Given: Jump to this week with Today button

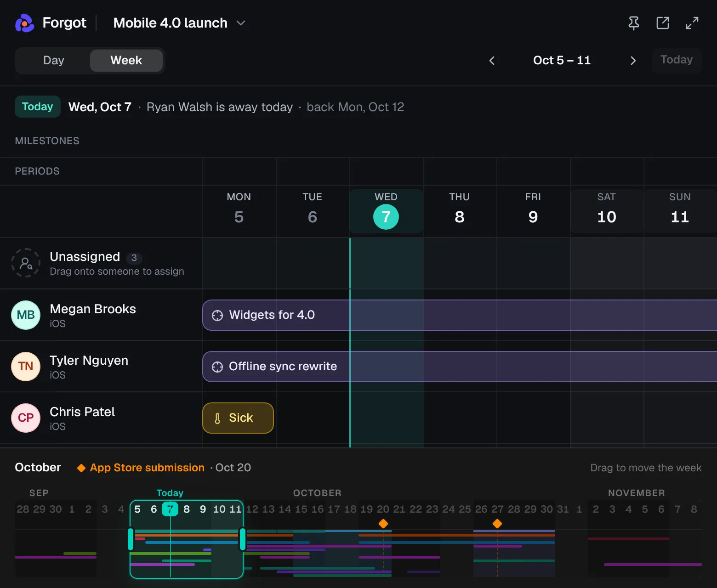Looking at the screenshot, I should tap(677, 60).
